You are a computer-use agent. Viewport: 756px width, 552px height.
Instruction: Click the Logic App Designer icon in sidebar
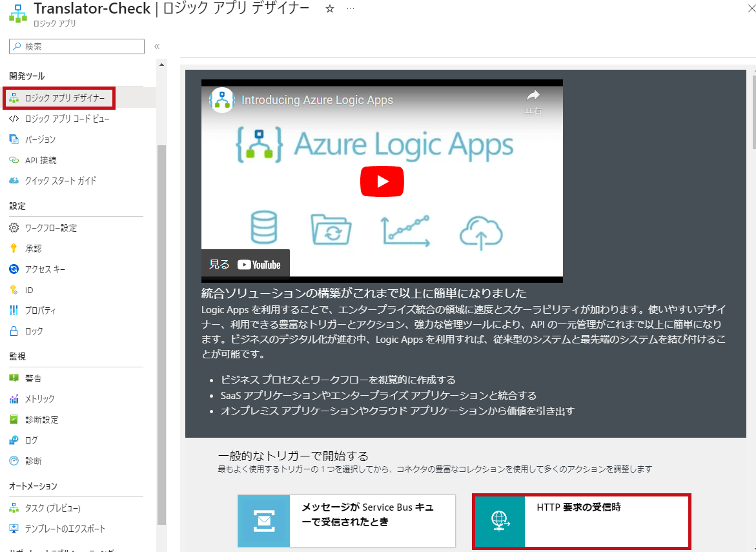pyautogui.click(x=14, y=98)
